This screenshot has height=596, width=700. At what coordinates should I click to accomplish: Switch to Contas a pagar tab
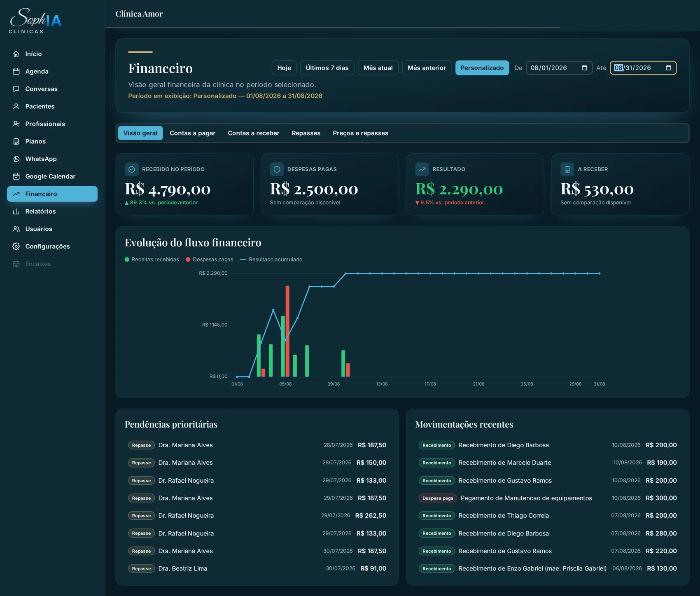(193, 133)
